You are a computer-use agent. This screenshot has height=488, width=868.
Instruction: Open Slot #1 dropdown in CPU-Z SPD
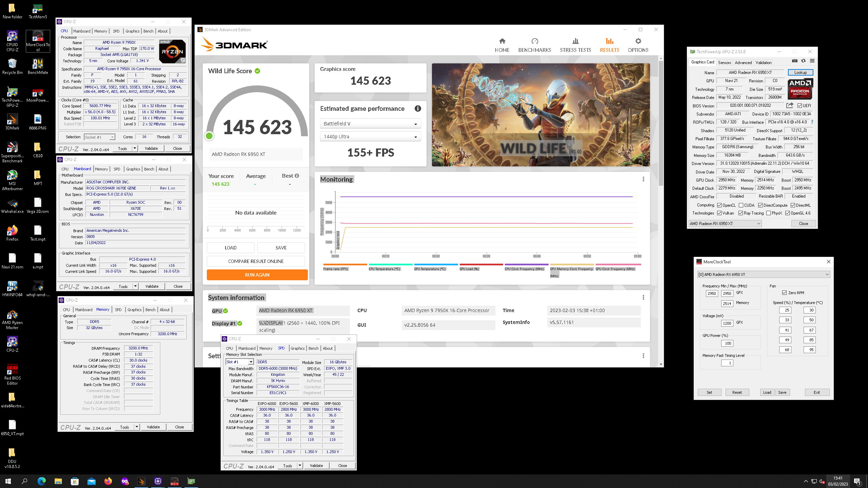(x=240, y=362)
